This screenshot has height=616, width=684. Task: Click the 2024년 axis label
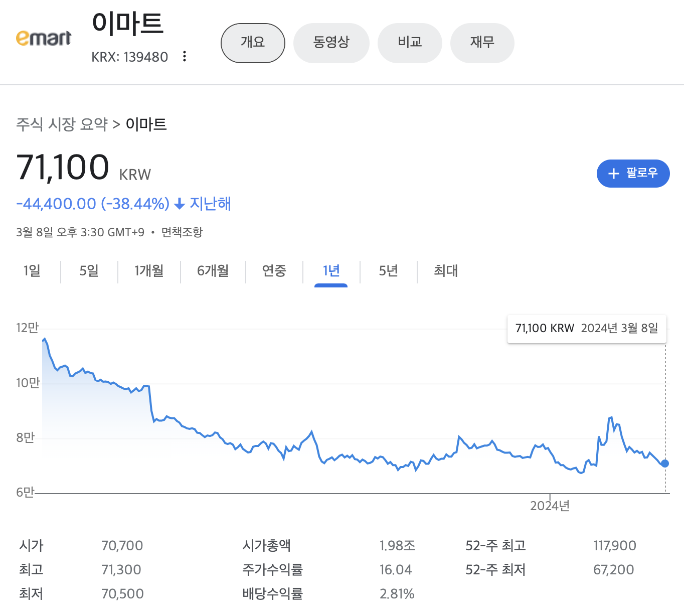pyautogui.click(x=550, y=506)
